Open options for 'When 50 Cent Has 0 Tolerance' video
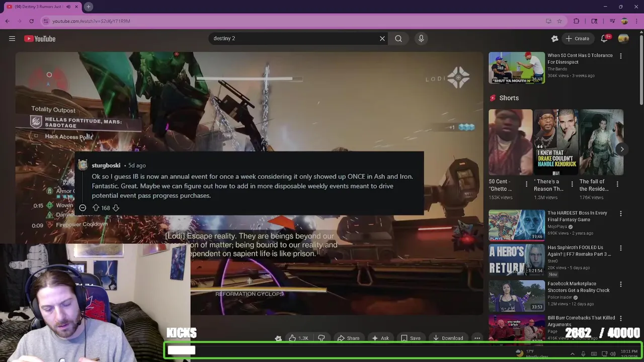The height and width of the screenshot is (362, 644). click(620, 56)
